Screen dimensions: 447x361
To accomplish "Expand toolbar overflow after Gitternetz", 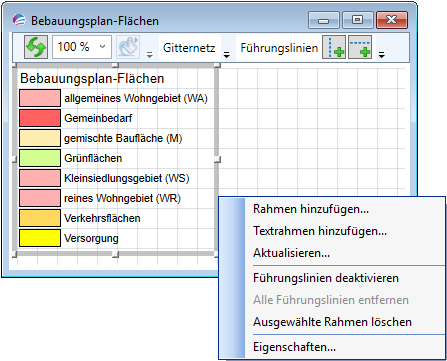I will (226, 55).
